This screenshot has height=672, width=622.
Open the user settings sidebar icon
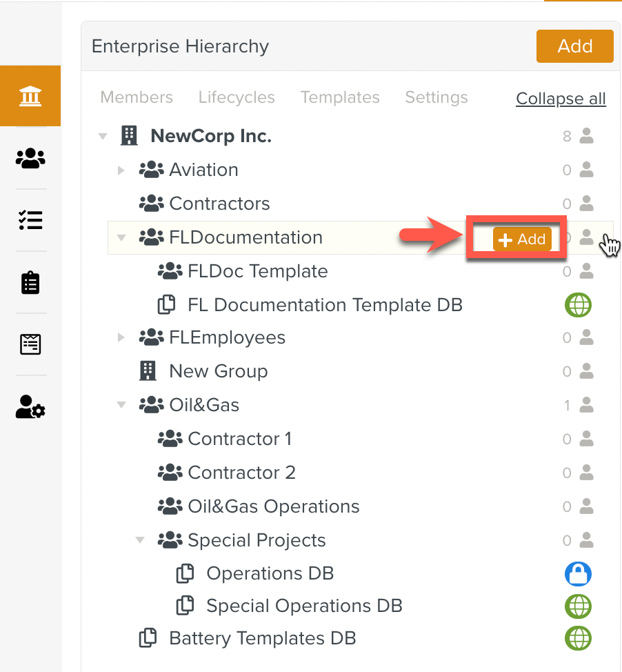pyautogui.click(x=30, y=407)
